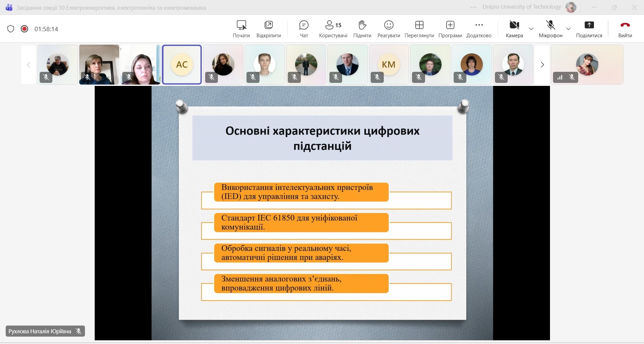Click the red recording indicator

coord(24,29)
